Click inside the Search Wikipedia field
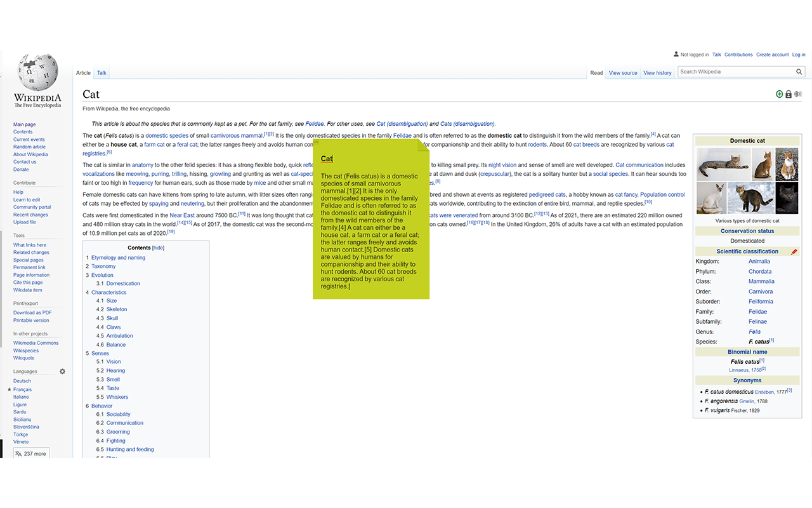 point(736,72)
